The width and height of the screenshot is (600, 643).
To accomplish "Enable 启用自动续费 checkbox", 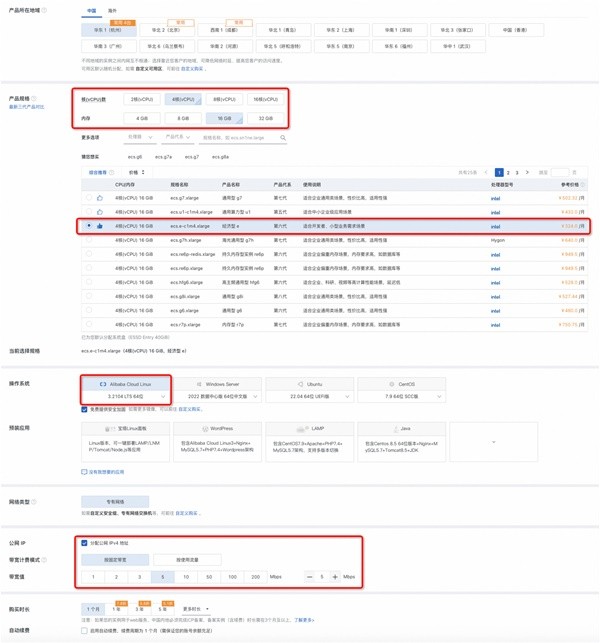I will 84,631.
